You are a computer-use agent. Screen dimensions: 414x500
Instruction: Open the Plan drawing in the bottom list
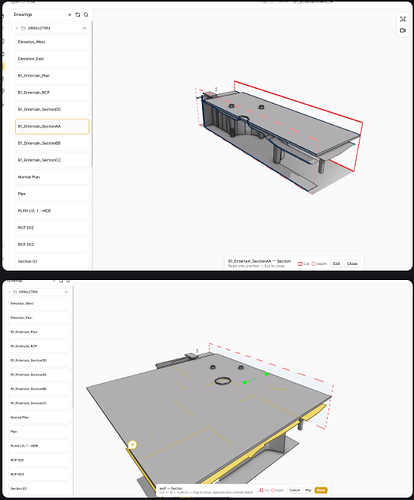(39, 432)
